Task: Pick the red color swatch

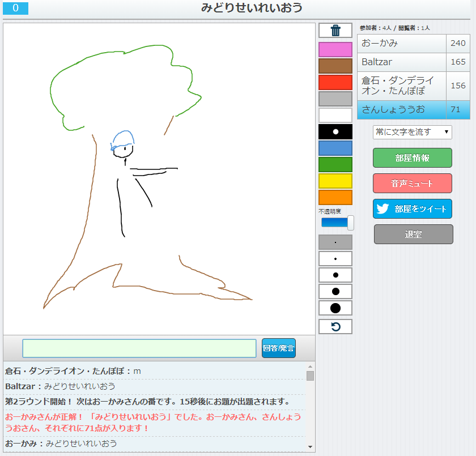Action: click(335, 82)
